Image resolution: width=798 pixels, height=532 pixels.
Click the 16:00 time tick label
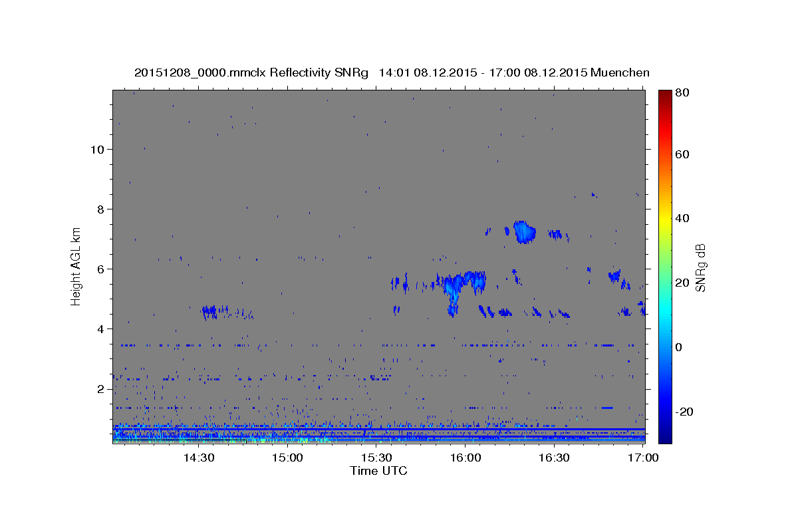pos(465,458)
